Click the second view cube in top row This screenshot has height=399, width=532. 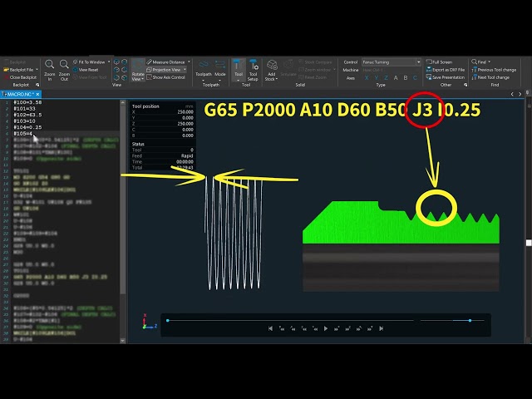coord(125,62)
